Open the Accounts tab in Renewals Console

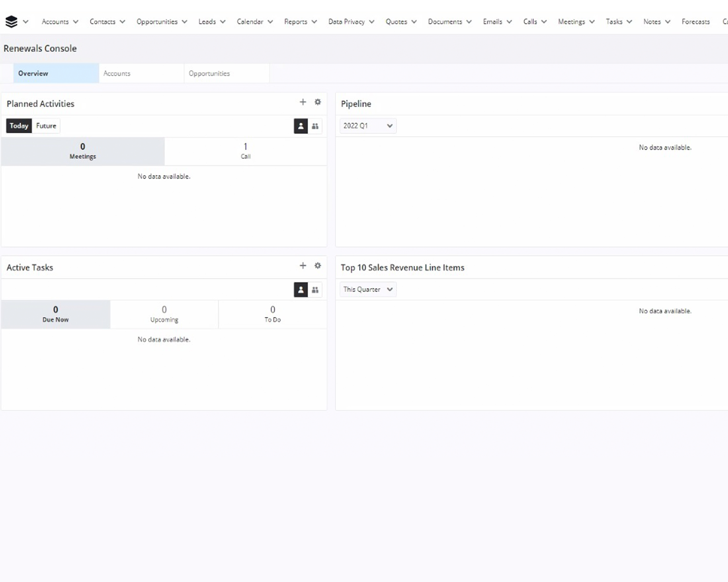point(116,73)
